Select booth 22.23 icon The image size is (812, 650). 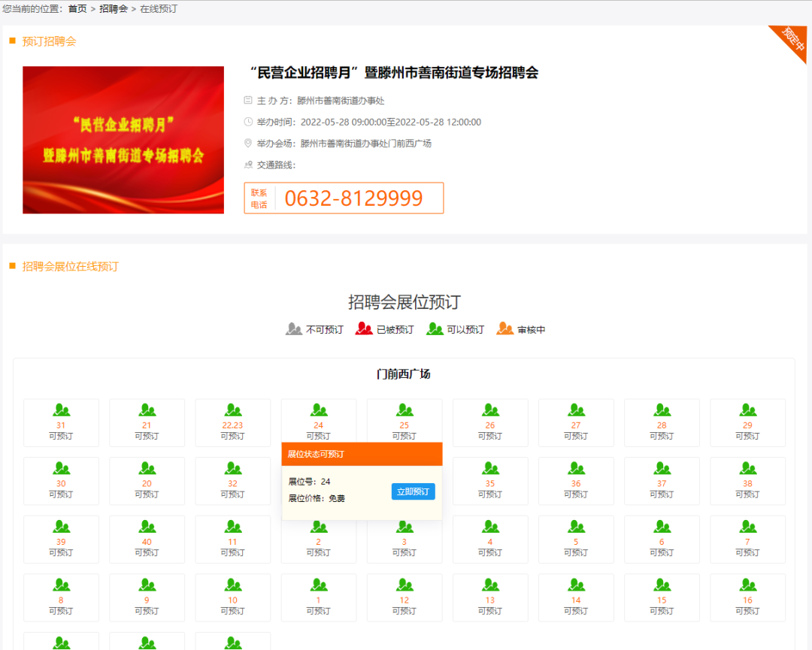[233, 410]
